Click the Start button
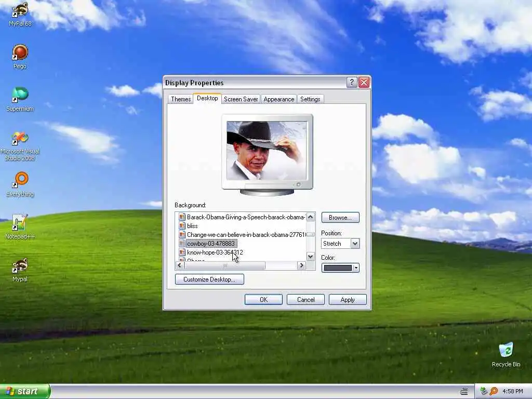532x399 pixels. tap(25, 391)
